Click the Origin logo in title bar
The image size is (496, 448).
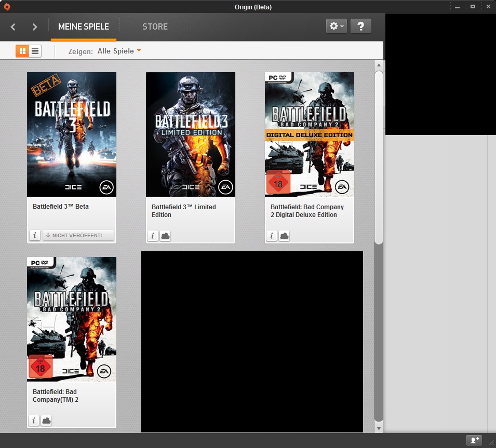(7, 7)
